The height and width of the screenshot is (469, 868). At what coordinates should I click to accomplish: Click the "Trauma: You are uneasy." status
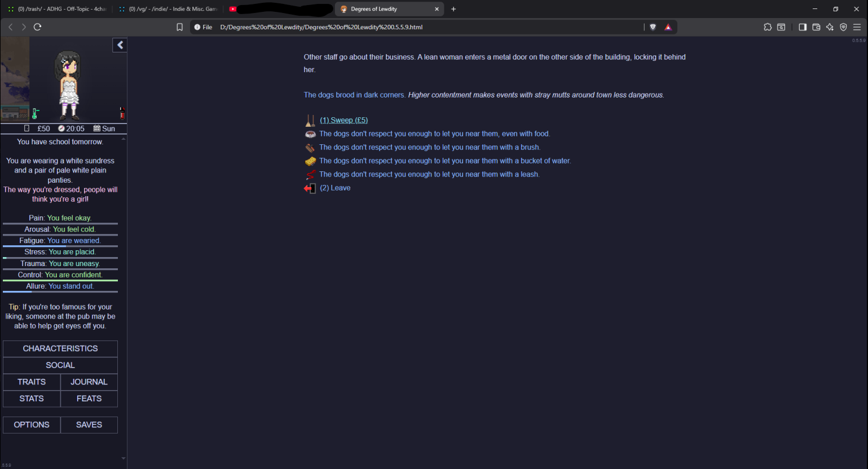pos(60,264)
